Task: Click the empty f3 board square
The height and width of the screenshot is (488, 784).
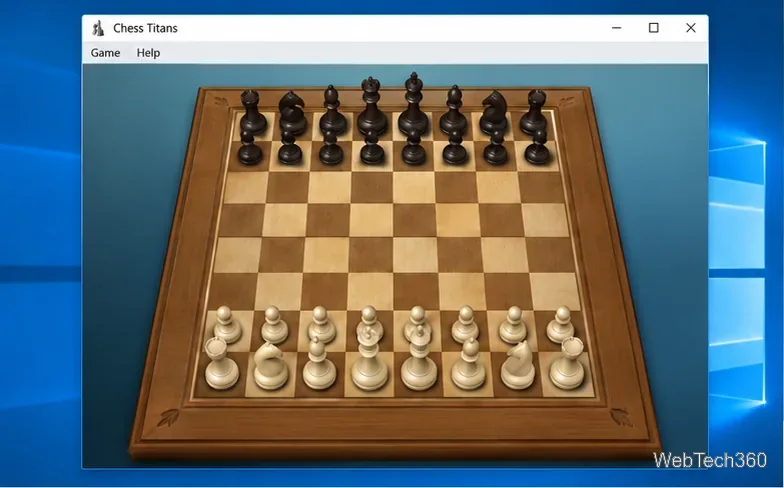Action: (463, 291)
